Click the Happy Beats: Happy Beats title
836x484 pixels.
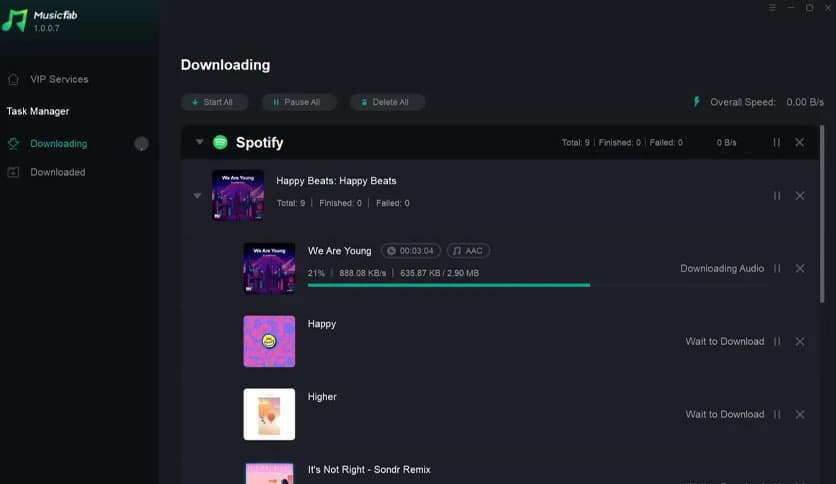[x=336, y=181]
